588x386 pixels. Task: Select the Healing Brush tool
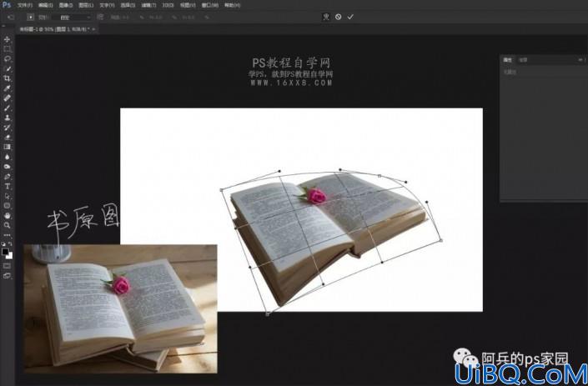click(7, 98)
